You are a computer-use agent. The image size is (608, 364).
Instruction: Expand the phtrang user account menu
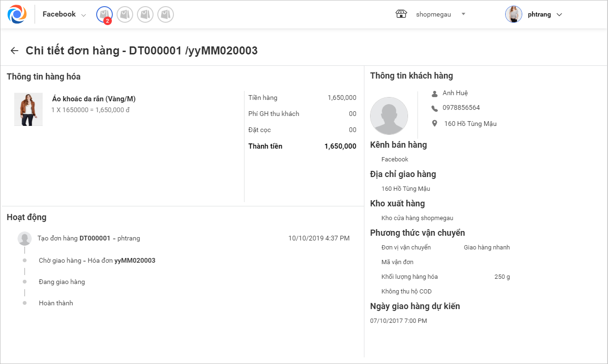559,15
